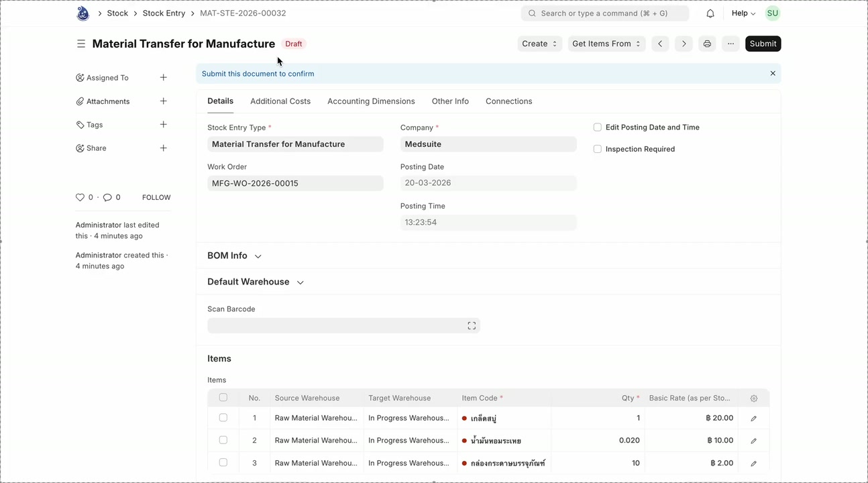Share document with plus icon
868x483 pixels.
coord(163,148)
